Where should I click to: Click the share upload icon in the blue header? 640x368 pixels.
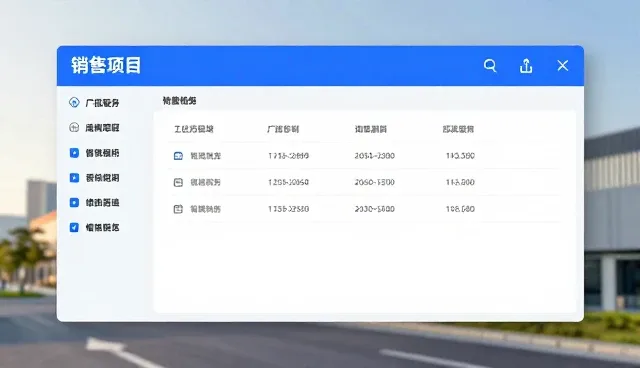coord(526,66)
